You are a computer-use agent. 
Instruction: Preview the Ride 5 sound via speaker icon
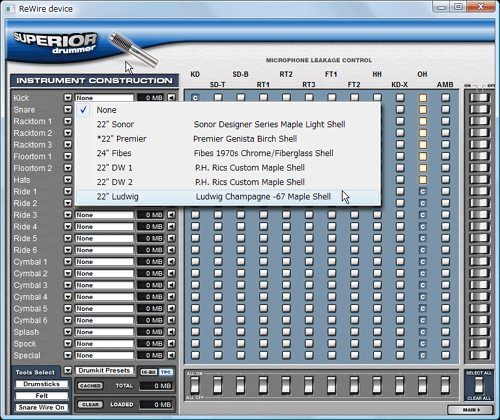(x=171, y=238)
